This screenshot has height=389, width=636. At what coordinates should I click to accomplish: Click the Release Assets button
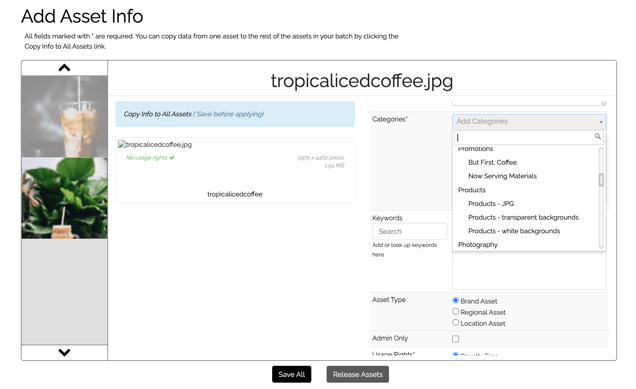point(357,374)
